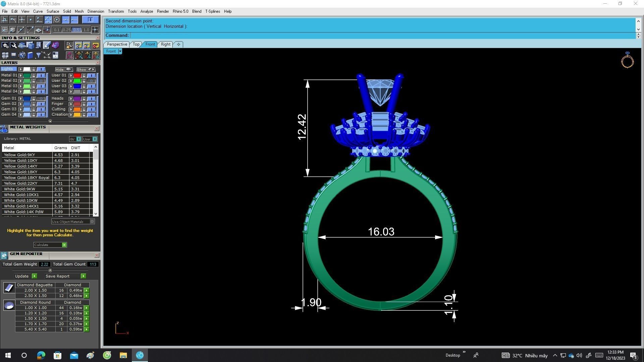Viewport: 644px width, 362px height.
Task: Click the Show layers button
Action: tap(86, 69)
